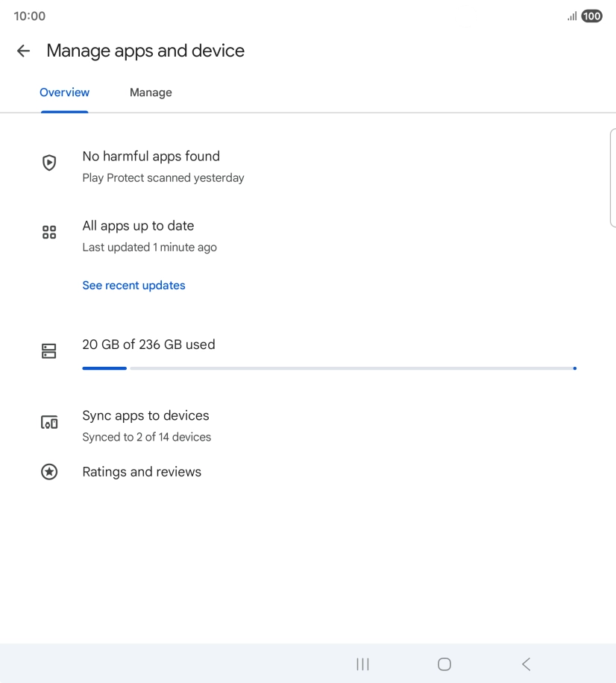Open Ratings and reviews
Viewport: 616px width, 683px height.
coord(142,472)
